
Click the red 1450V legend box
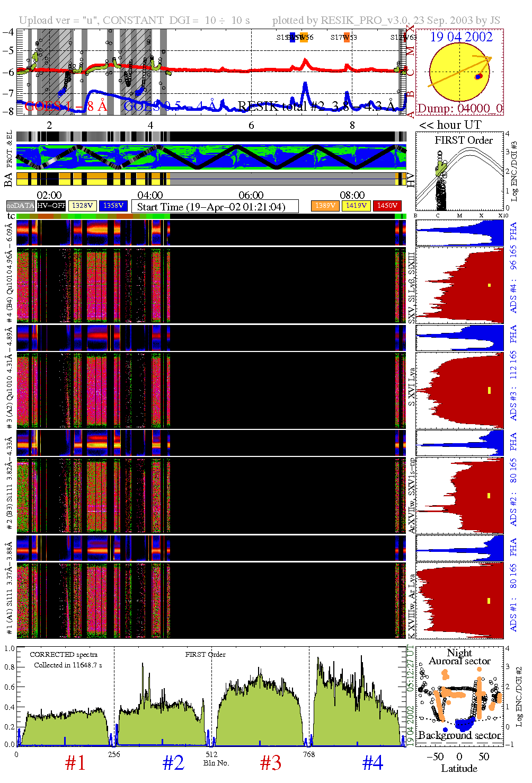pos(387,206)
